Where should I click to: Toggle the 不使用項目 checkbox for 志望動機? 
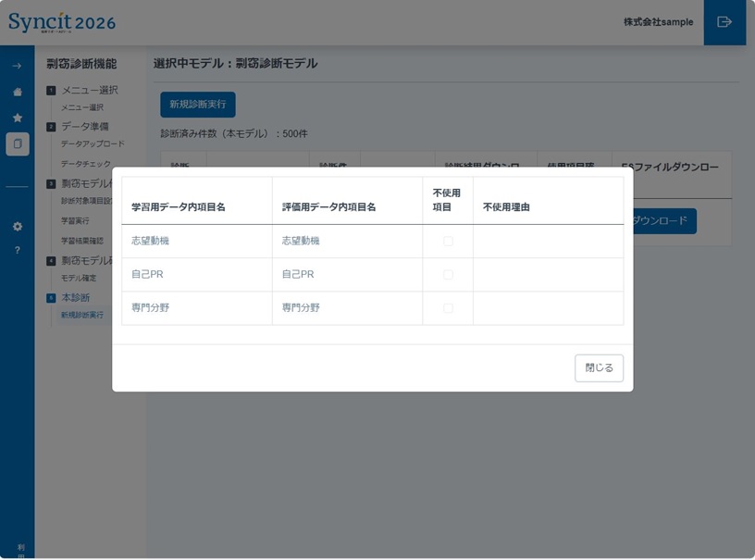448,241
